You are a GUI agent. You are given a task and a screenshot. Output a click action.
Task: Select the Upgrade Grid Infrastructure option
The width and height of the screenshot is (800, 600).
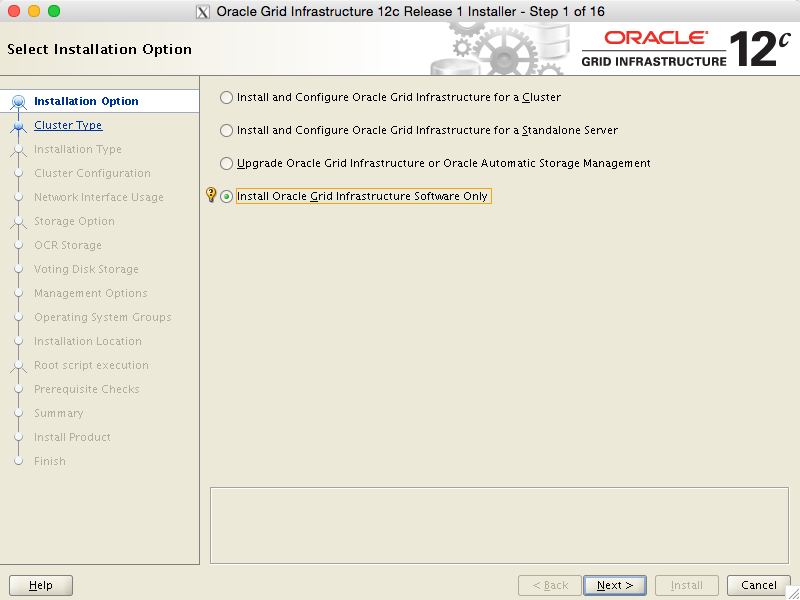tap(226, 163)
